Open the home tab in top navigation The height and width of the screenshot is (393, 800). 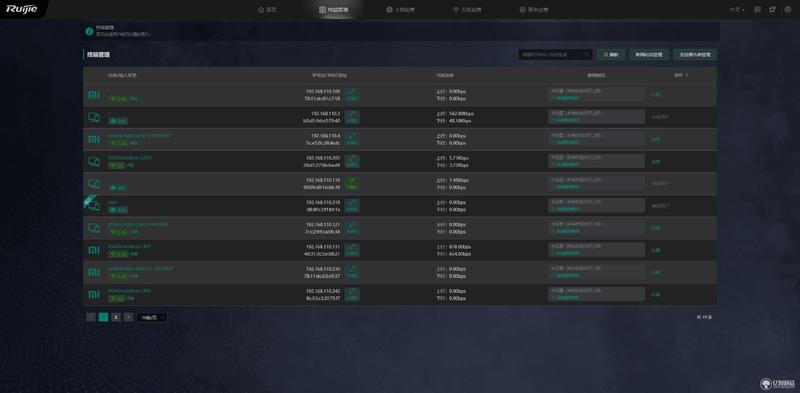pos(267,10)
